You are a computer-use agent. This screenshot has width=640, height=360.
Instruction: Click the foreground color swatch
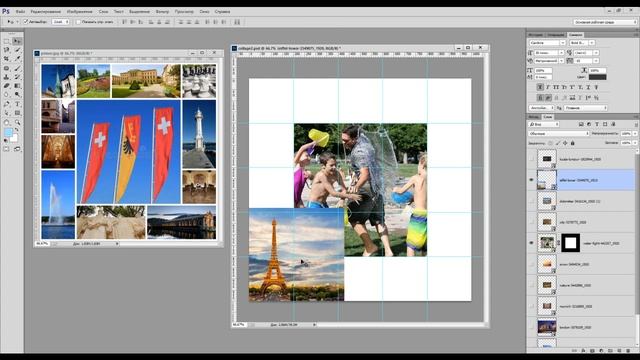(8, 133)
